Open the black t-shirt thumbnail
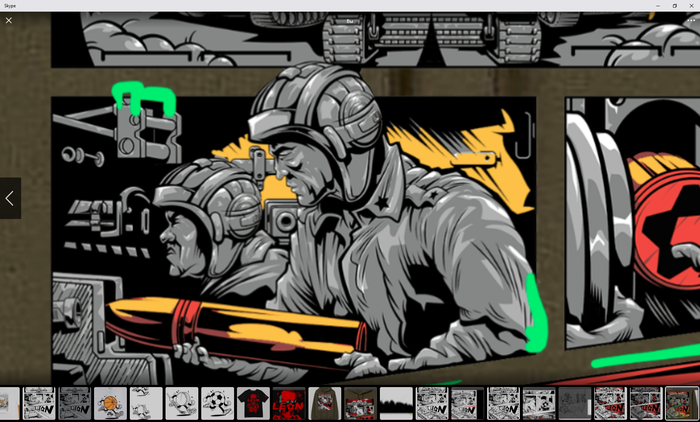 click(253, 403)
